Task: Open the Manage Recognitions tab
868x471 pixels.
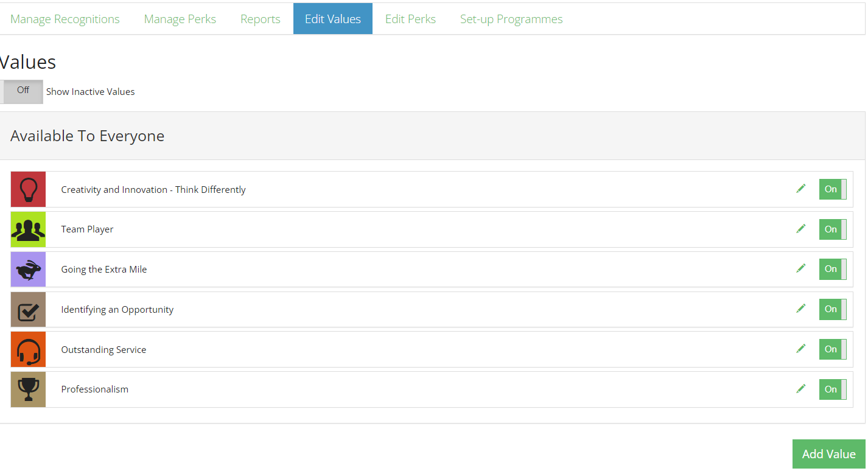Action: tap(65, 19)
